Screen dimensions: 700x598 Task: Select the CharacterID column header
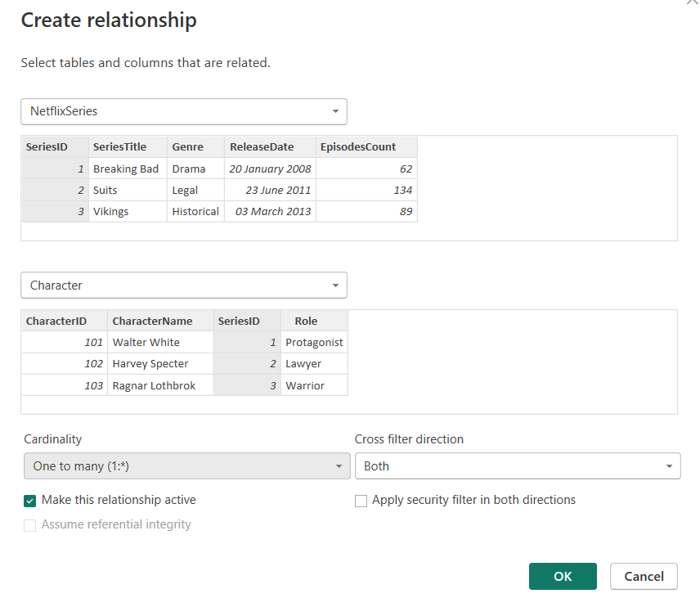pyautogui.click(x=56, y=321)
